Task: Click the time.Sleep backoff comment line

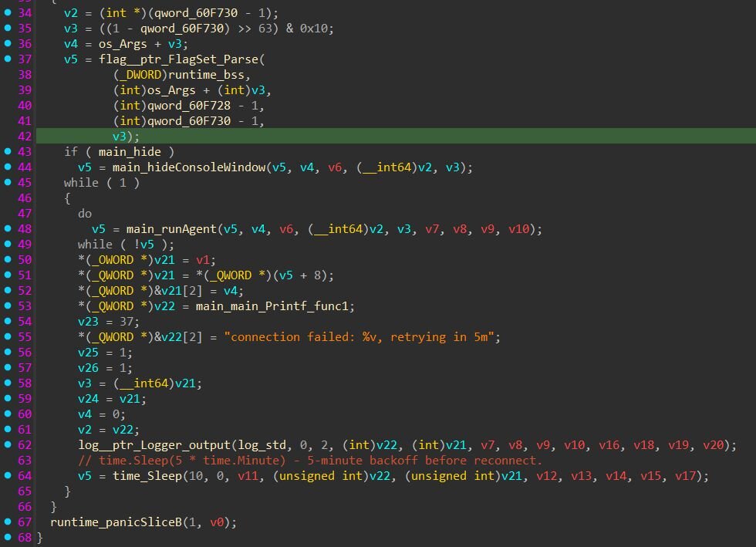Action: 310,461
